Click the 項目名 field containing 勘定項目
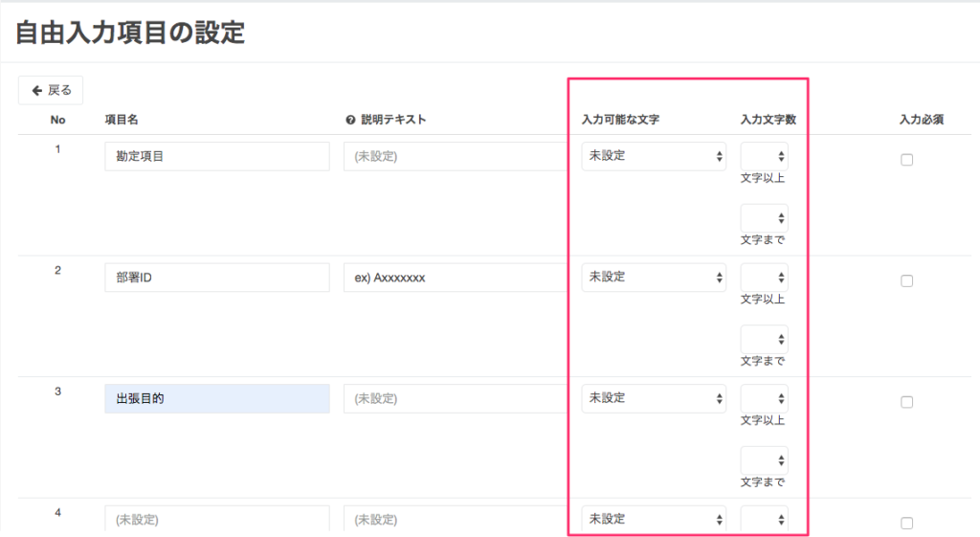The height and width of the screenshot is (537, 980). tap(216, 156)
